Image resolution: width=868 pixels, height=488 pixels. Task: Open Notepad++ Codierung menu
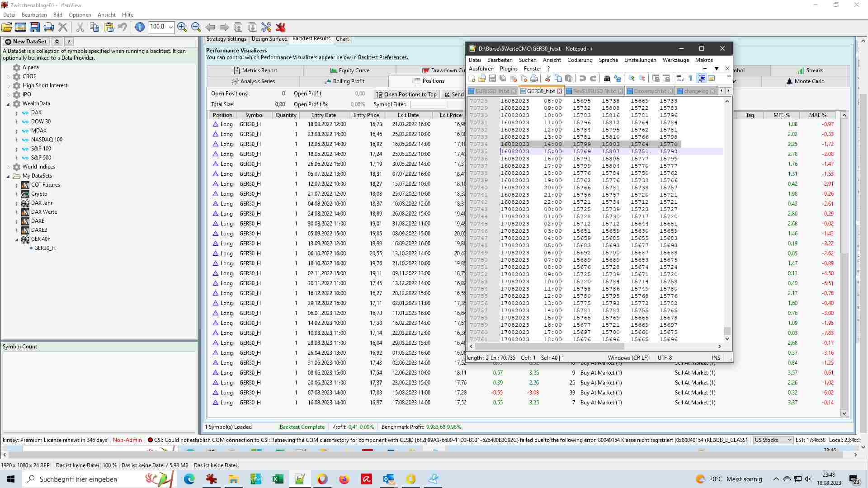point(580,60)
